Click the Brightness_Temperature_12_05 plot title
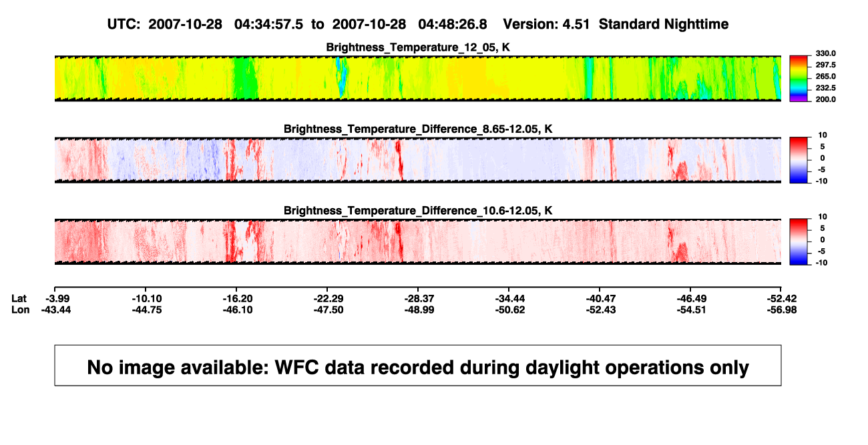Image resolution: width=868 pixels, height=445 pixels. [417, 47]
